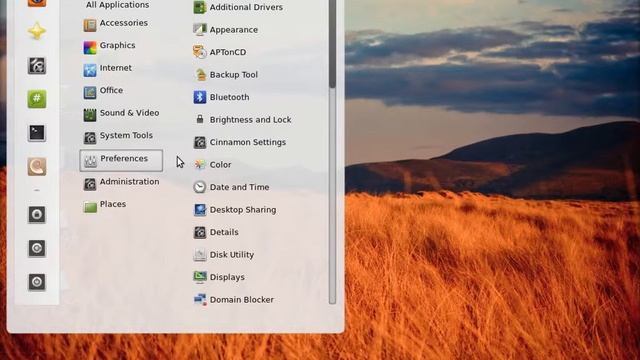
Task: Open the "Disk Utility" text entry
Action: click(232, 255)
